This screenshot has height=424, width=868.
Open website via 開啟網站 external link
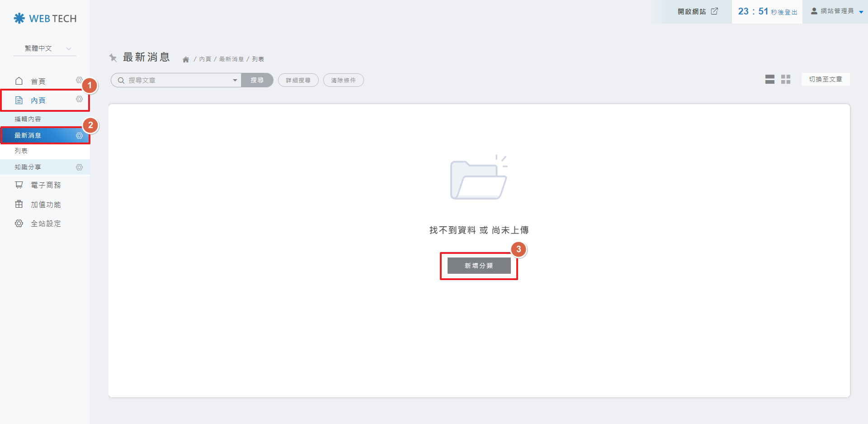[x=698, y=11]
